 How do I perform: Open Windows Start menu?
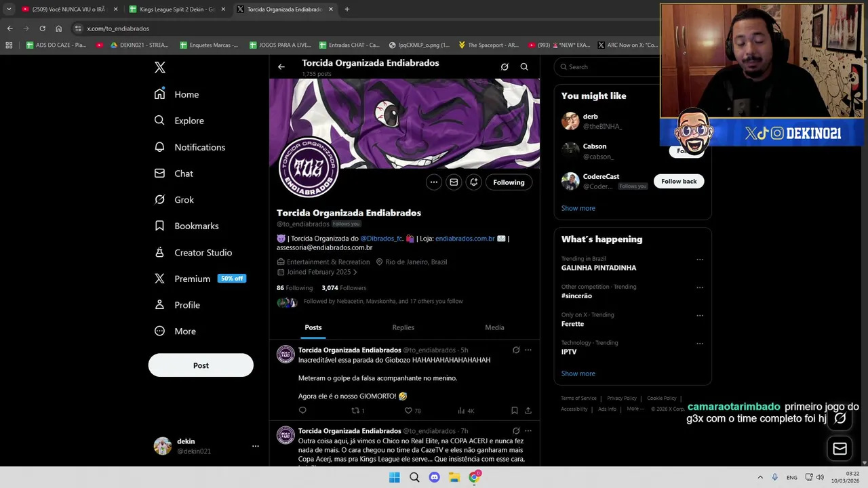point(394,477)
